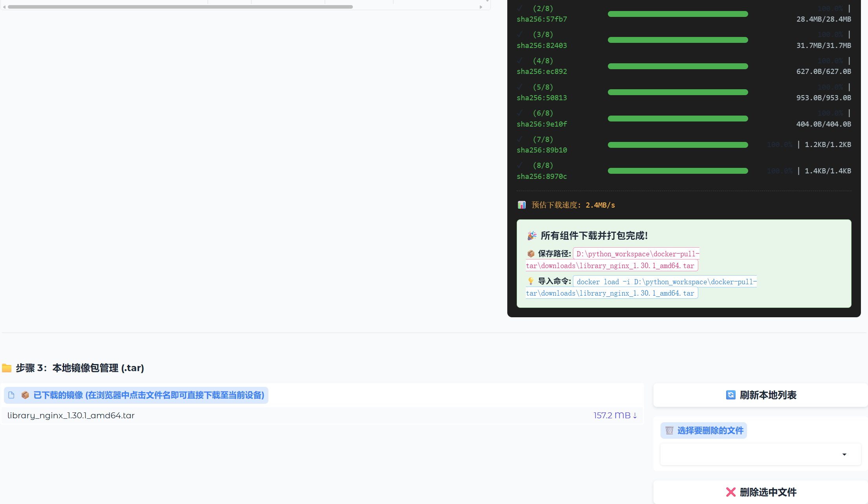
Task: Click the progress bar for sha256:8970c
Action: click(x=678, y=171)
